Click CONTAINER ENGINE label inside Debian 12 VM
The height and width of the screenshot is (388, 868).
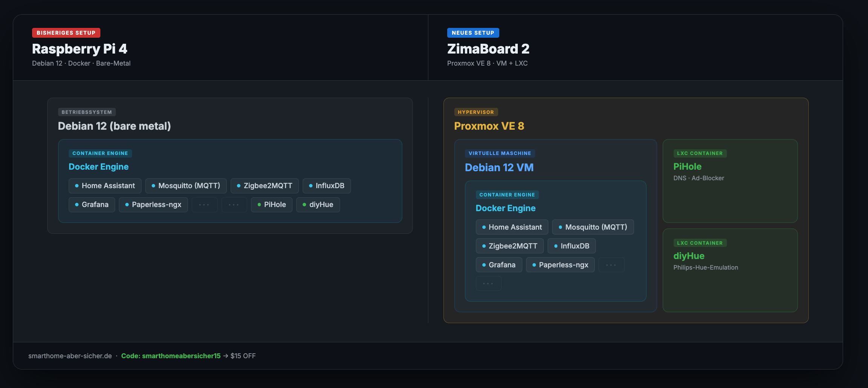[x=507, y=195]
